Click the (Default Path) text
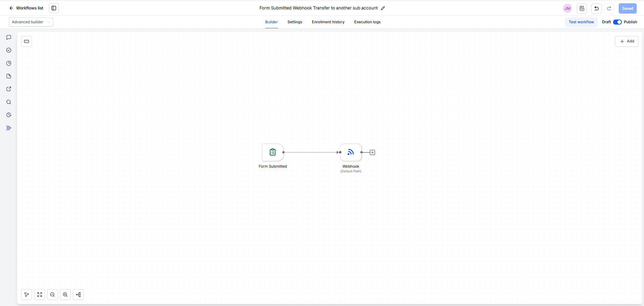The image size is (644, 306). click(x=351, y=171)
